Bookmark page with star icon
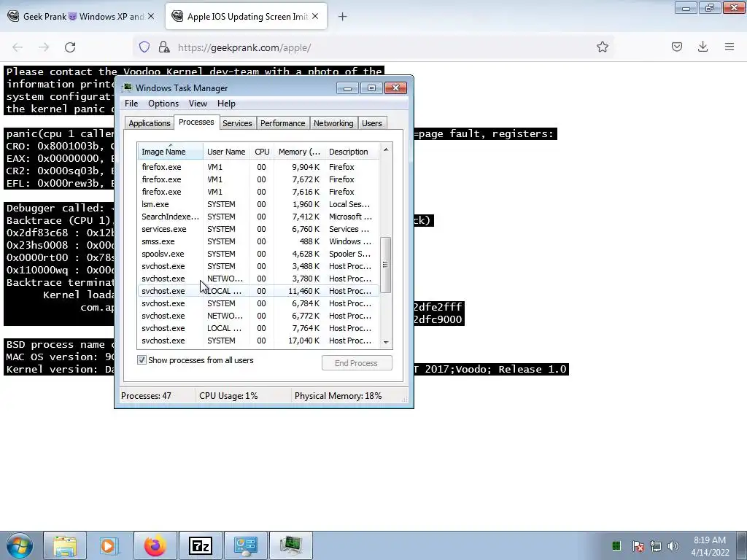Screen dimensions: 747x560 pos(602,47)
